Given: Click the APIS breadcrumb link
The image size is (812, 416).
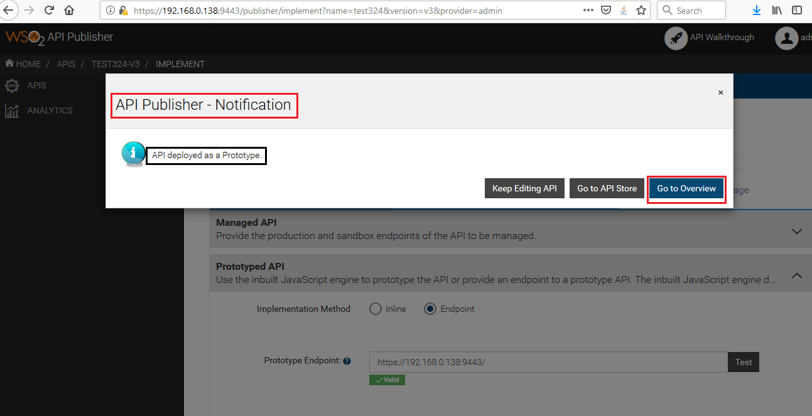Looking at the screenshot, I should click(x=66, y=64).
